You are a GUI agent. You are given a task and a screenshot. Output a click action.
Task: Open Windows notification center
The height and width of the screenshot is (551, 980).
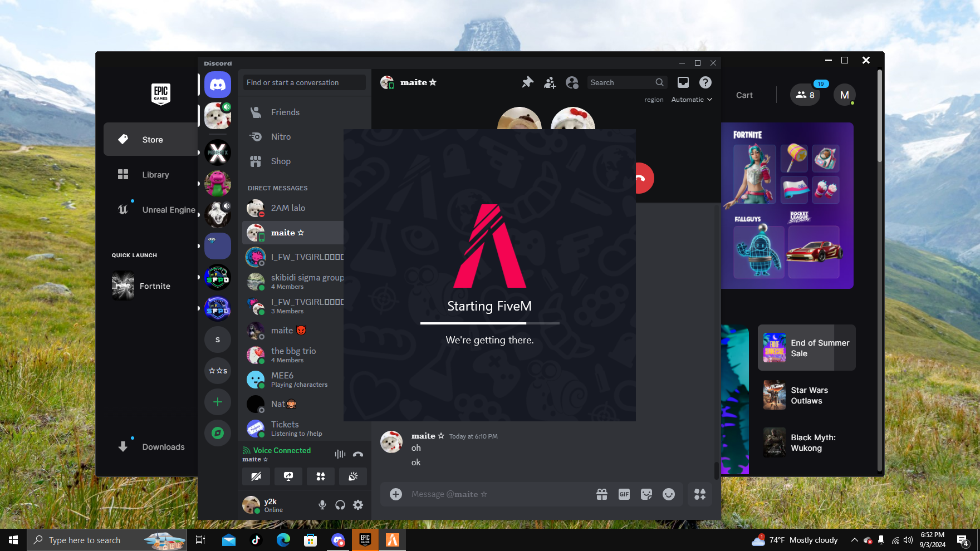pos(963,540)
